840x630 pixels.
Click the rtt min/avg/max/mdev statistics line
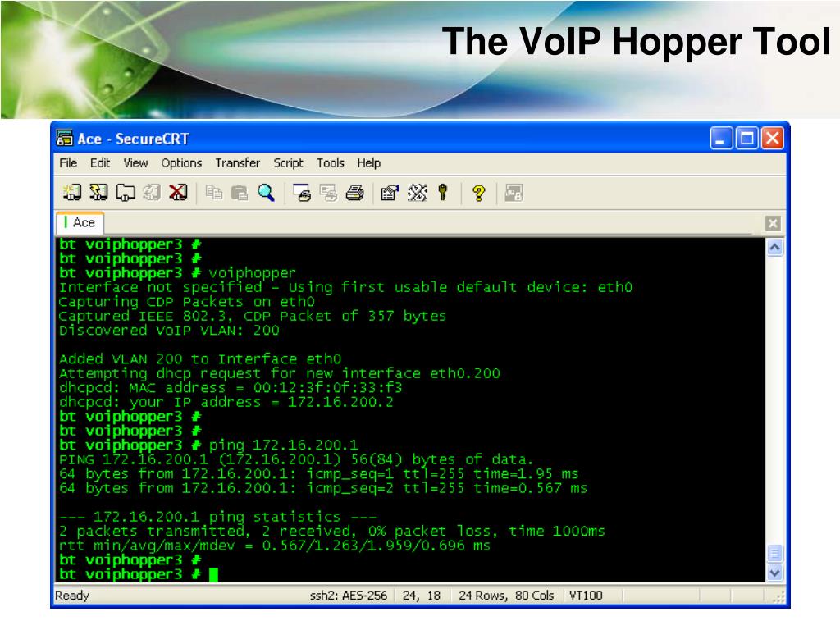pos(275,546)
